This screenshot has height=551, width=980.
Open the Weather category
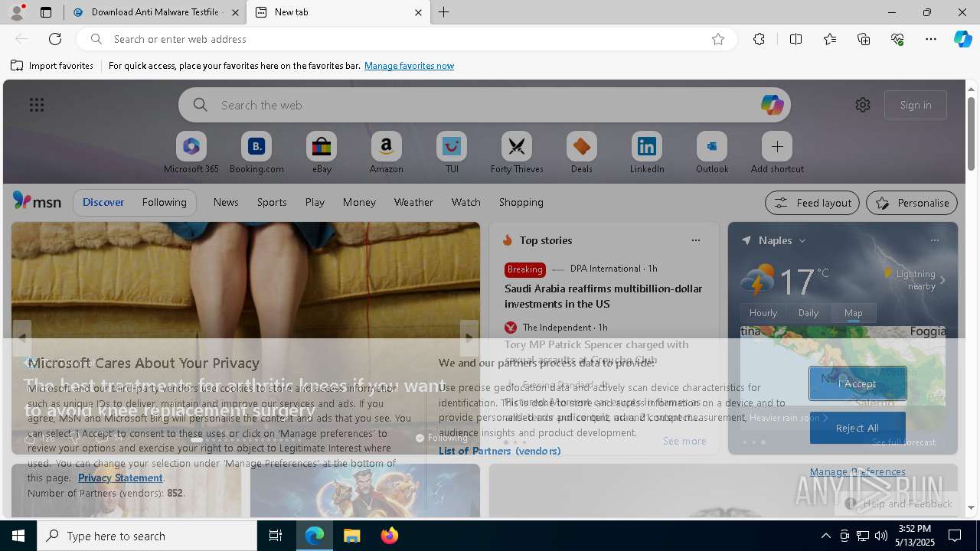click(x=413, y=202)
